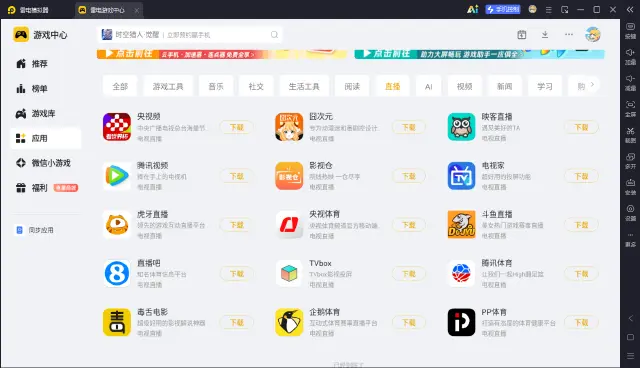Click the Android home square button
The image size is (640, 368).
click(630, 337)
